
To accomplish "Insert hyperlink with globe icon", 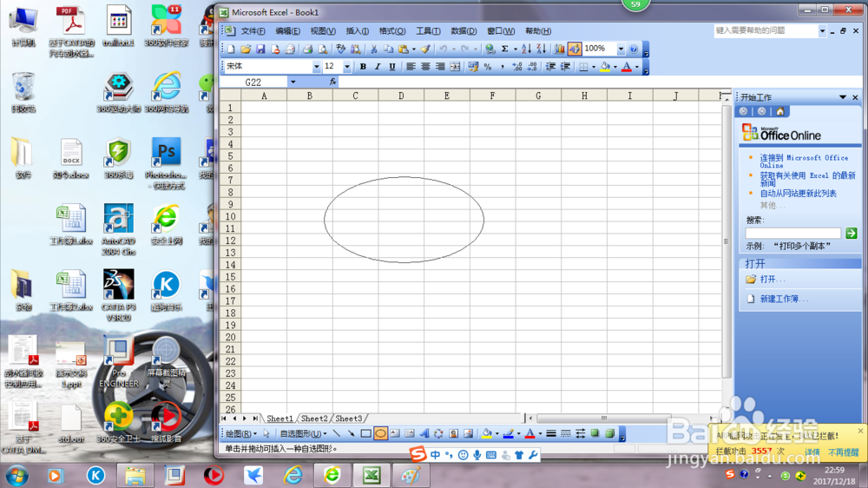I will [x=490, y=49].
